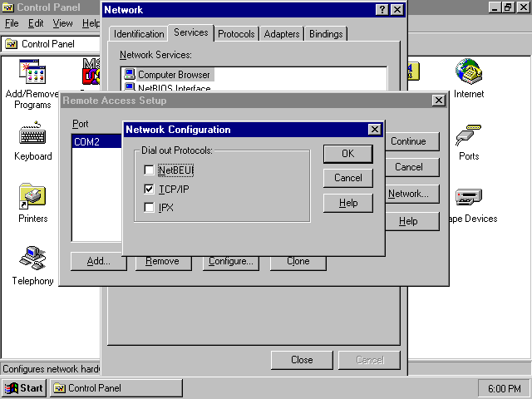Click the Network... button in Remote Access Setup
The width and height of the screenshot is (532, 399).
point(412,194)
